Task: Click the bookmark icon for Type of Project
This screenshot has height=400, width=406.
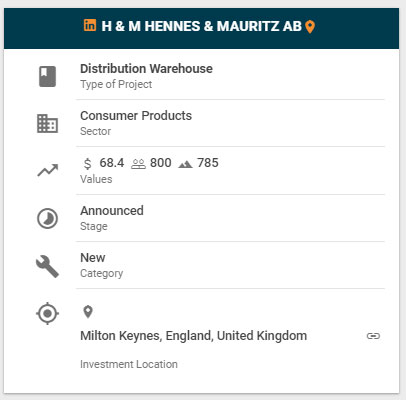Action: click(x=47, y=76)
